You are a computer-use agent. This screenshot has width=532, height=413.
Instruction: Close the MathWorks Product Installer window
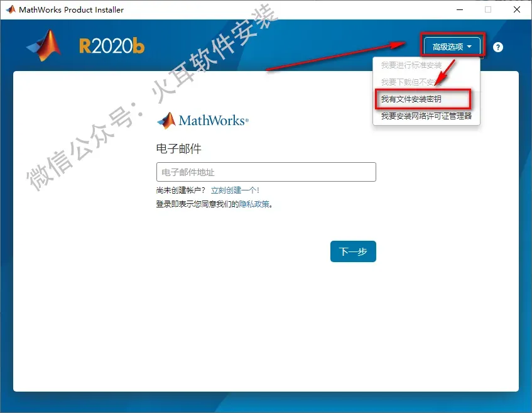[x=517, y=9]
